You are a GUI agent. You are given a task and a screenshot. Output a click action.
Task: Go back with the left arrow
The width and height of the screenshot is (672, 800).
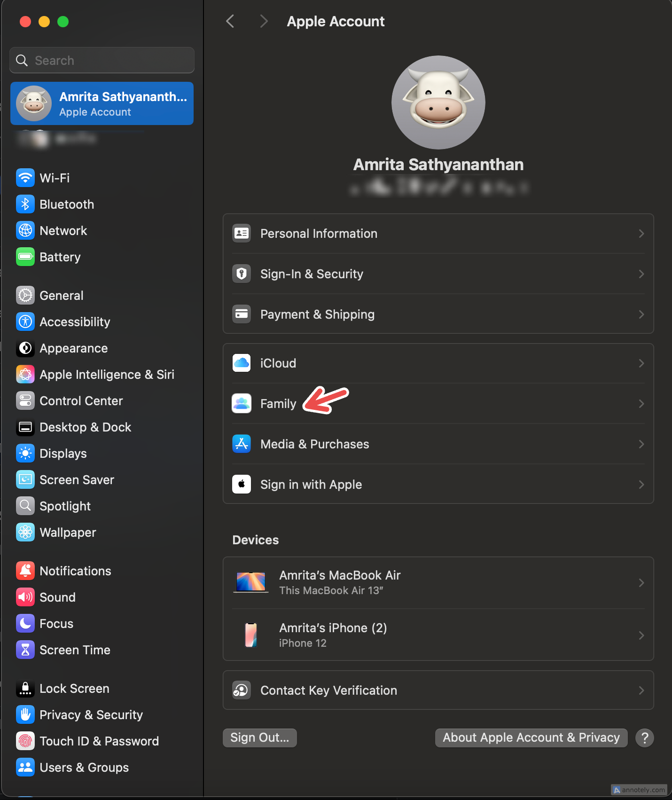pyautogui.click(x=230, y=21)
